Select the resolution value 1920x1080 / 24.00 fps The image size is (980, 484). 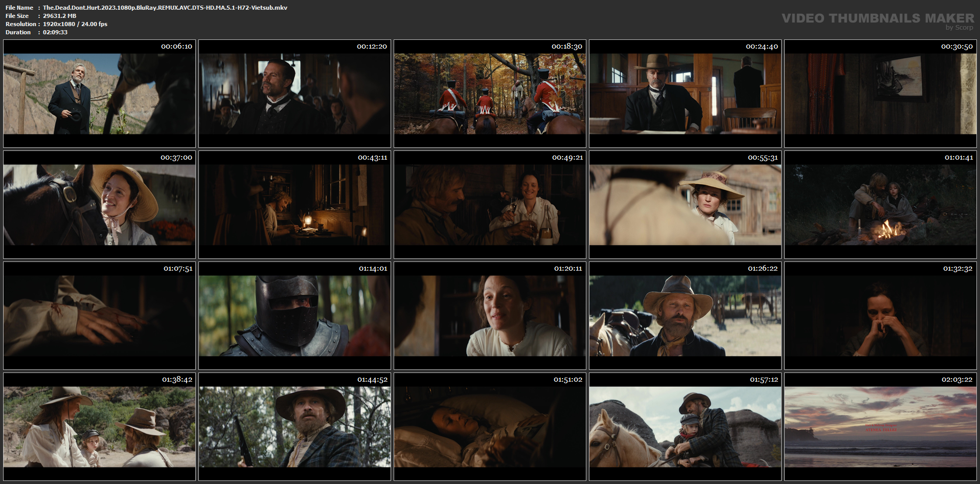point(75,24)
